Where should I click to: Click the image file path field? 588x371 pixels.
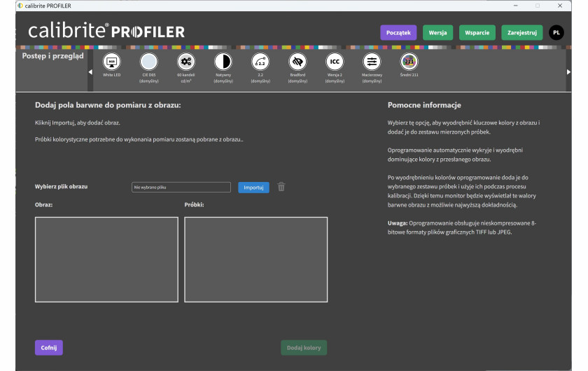click(x=181, y=187)
